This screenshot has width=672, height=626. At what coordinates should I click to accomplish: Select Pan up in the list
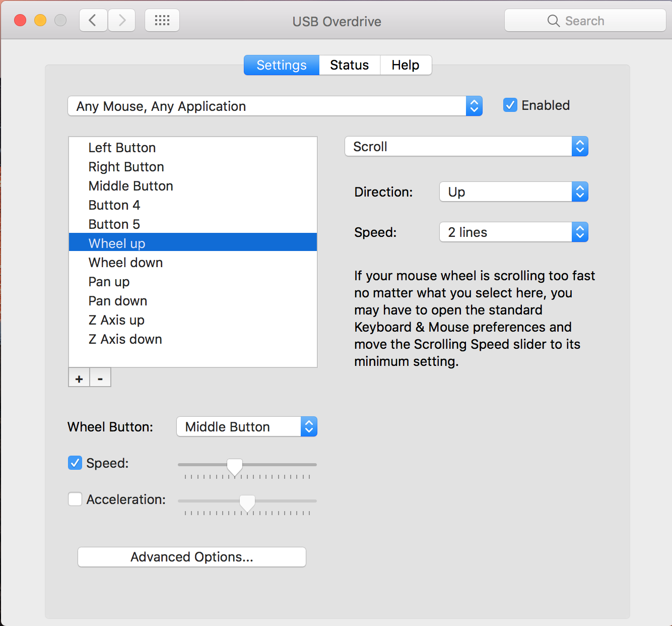(193, 282)
